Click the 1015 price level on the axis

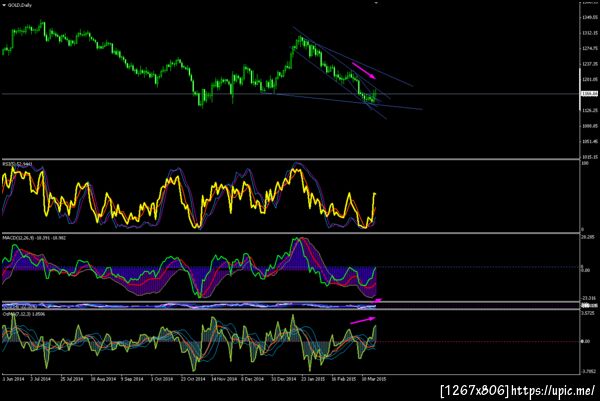click(590, 157)
